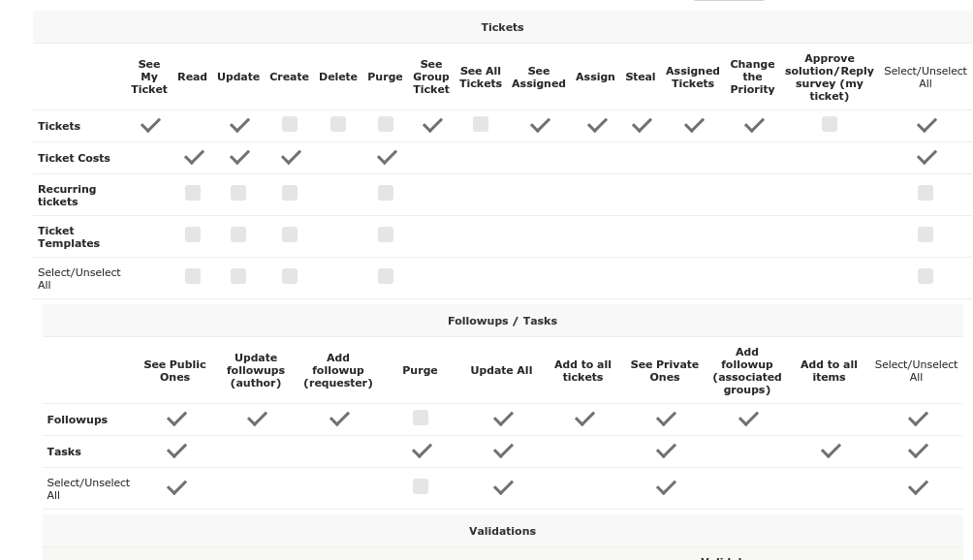Uncheck See My Ticket permission for Tickets
The image size is (973, 560).
coord(150,125)
